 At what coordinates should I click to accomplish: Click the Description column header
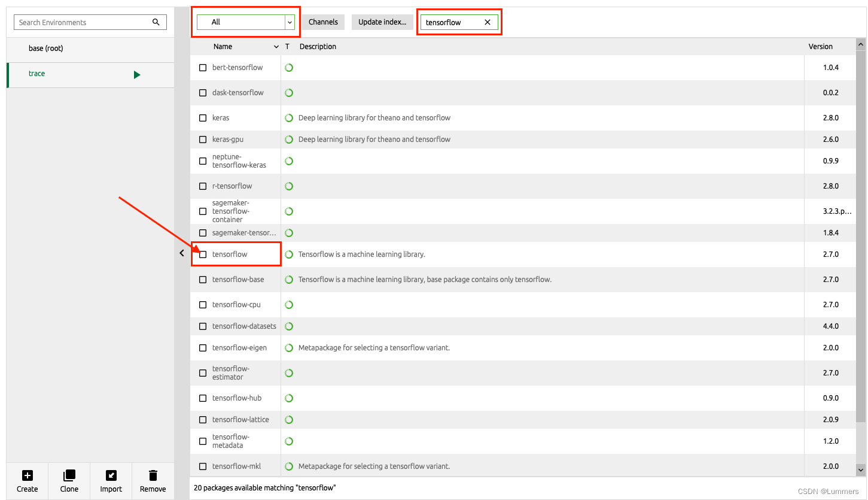318,47
